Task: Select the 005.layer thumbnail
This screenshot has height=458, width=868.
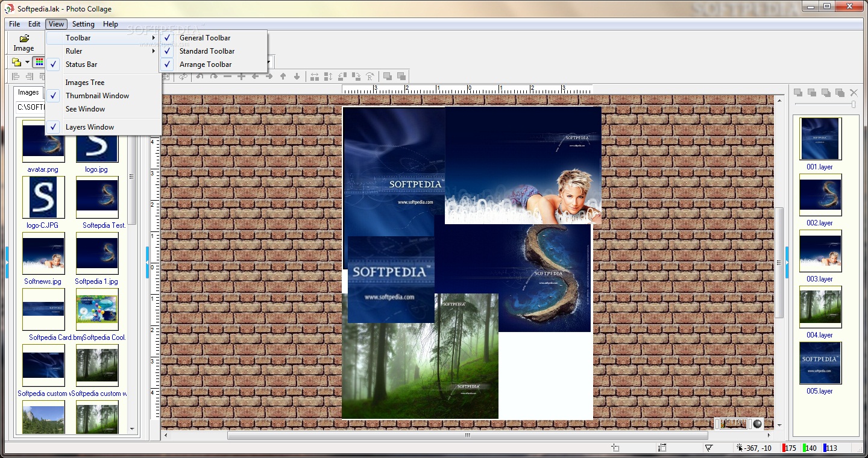Action: (x=820, y=363)
